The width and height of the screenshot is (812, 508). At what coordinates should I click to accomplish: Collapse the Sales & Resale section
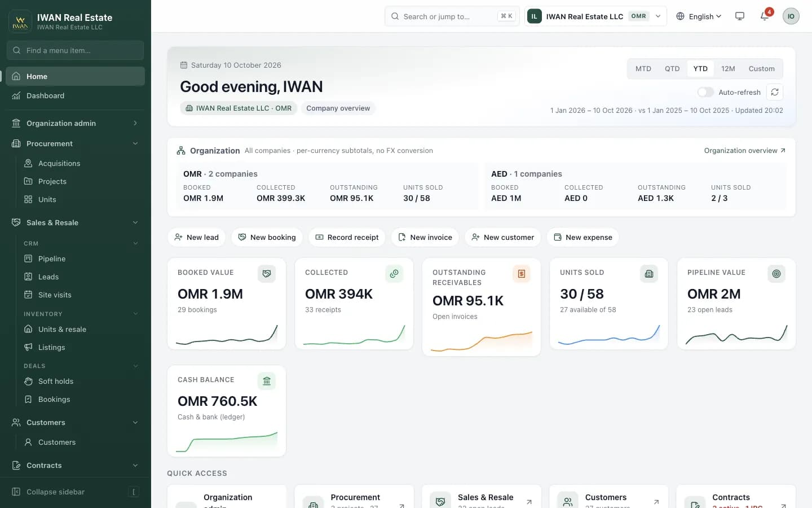tap(75, 222)
